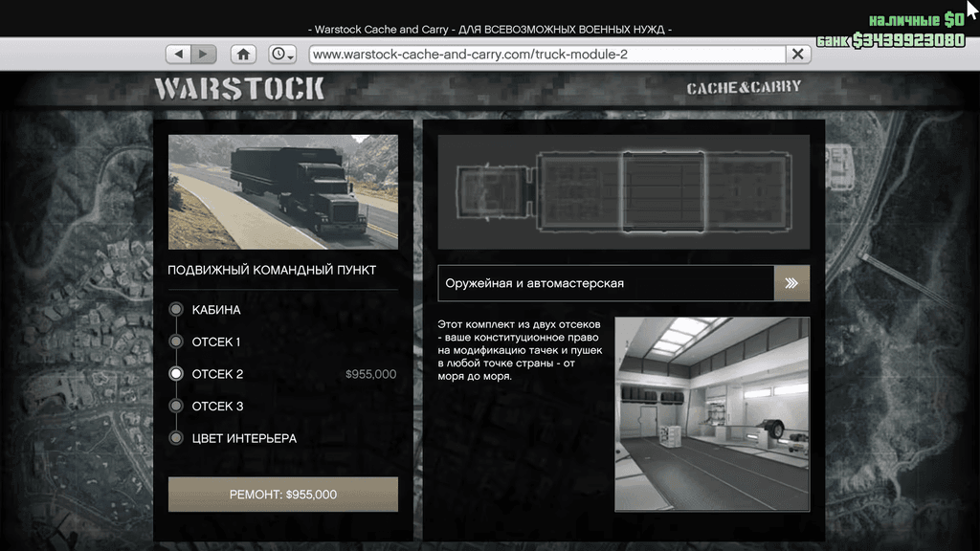Select the highlighted middle trailer section in blueprint
The width and height of the screenshot is (980, 551).
pos(664,191)
